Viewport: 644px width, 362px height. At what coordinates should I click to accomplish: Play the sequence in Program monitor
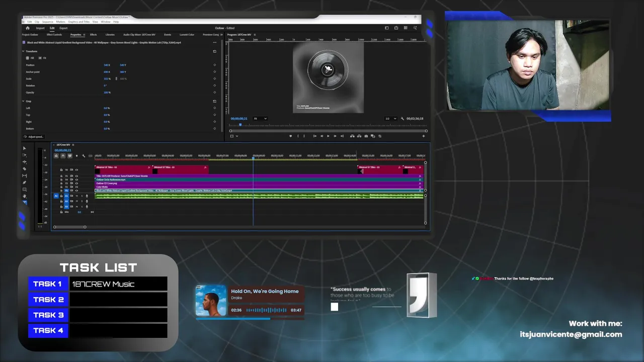pos(328,136)
